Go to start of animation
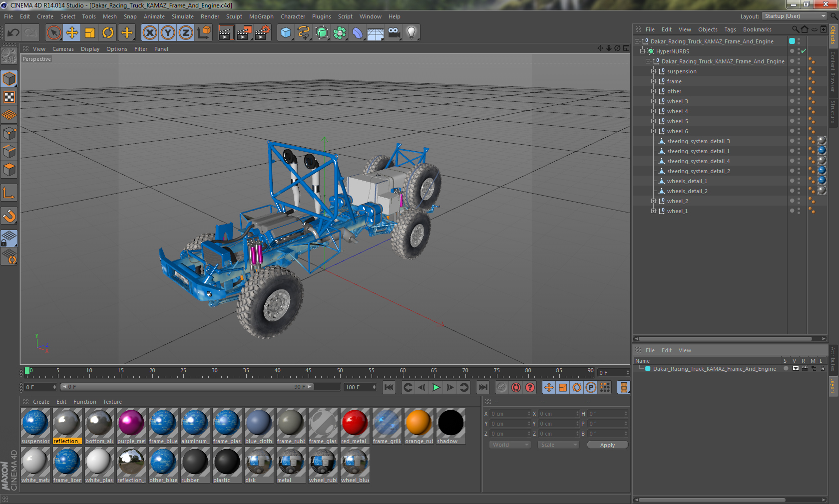839x504 pixels. [x=389, y=387]
